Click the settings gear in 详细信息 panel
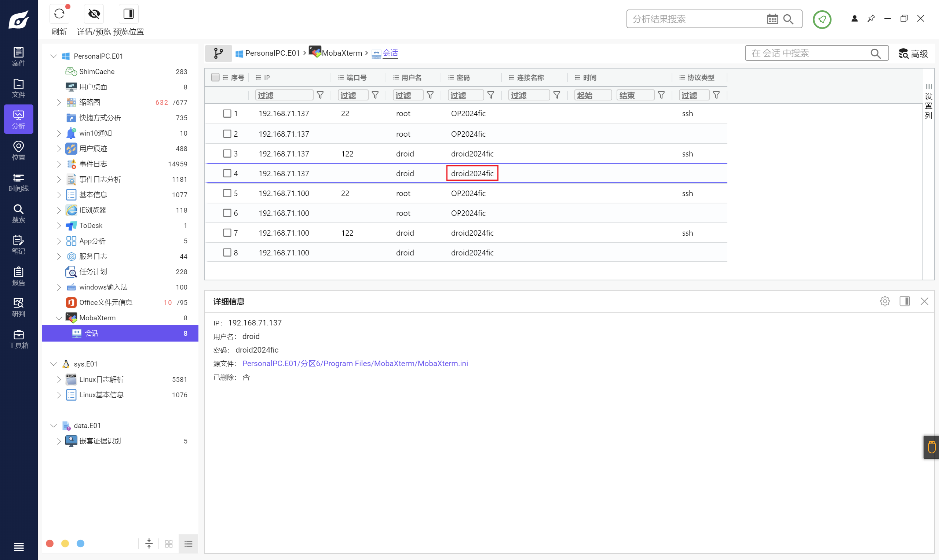This screenshot has width=939, height=560. pos(885,301)
